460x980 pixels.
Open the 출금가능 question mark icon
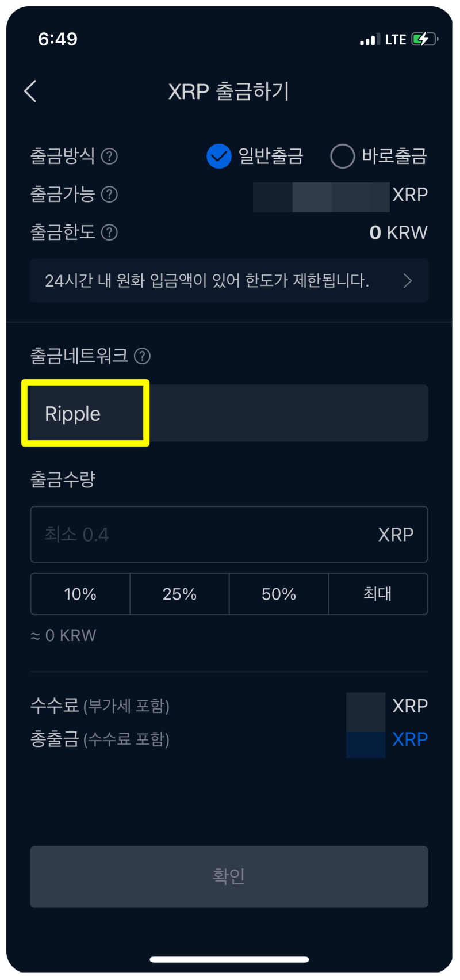tap(109, 195)
